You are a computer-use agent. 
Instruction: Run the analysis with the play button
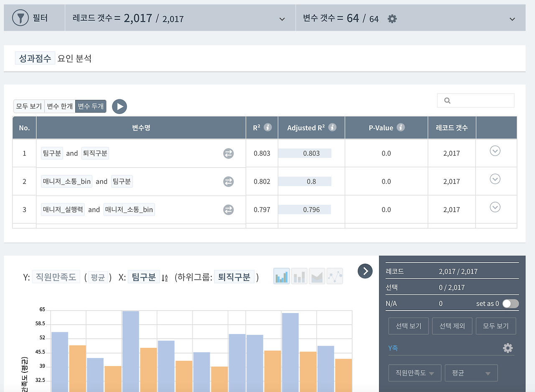120,106
